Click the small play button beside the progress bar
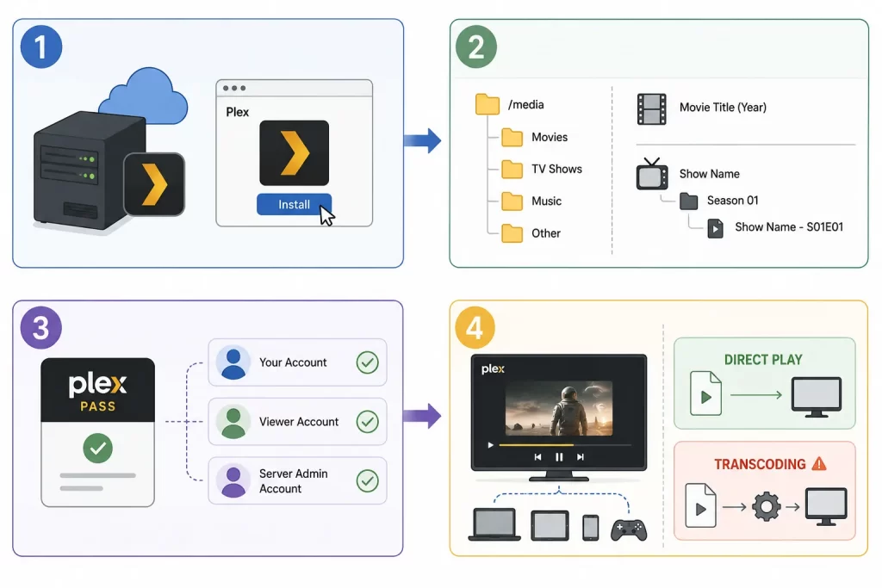Viewport: 882px width, 588px height. tap(490, 444)
